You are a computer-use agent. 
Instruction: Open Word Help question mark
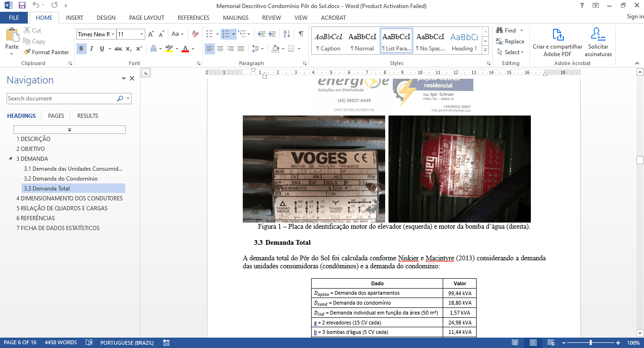(582, 6)
